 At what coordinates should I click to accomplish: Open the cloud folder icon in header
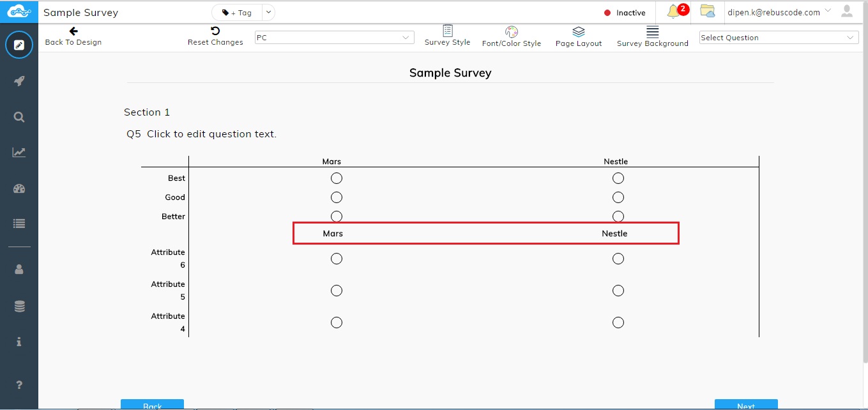coord(707,11)
